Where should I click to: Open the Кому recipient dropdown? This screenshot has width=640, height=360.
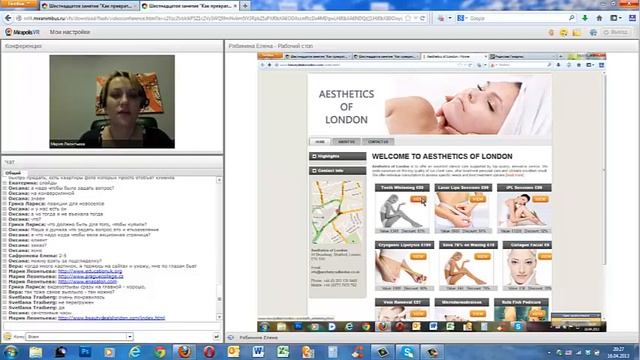click(x=79, y=337)
